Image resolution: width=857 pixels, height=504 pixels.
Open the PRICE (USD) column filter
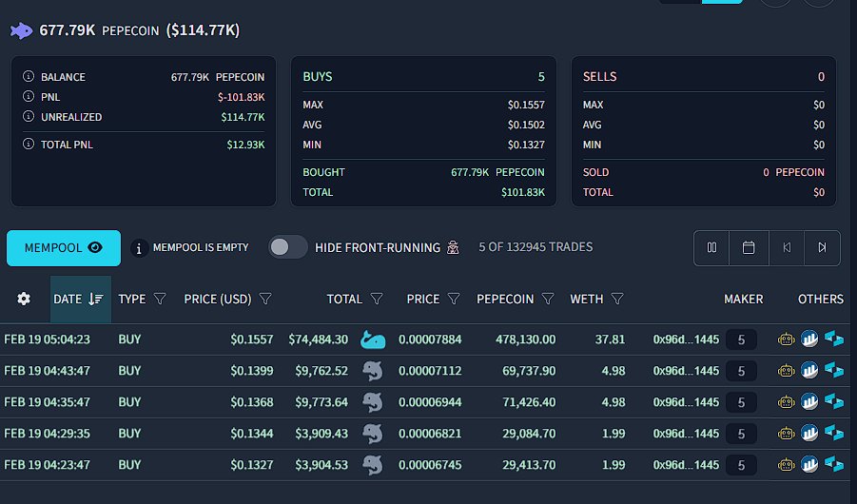coord(265,299)
